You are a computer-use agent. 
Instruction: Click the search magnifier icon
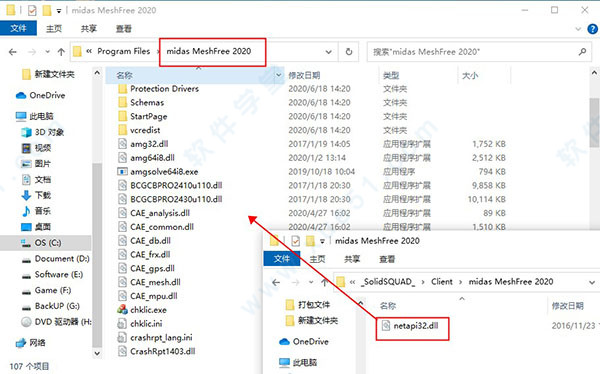click(x=582, y=51)
